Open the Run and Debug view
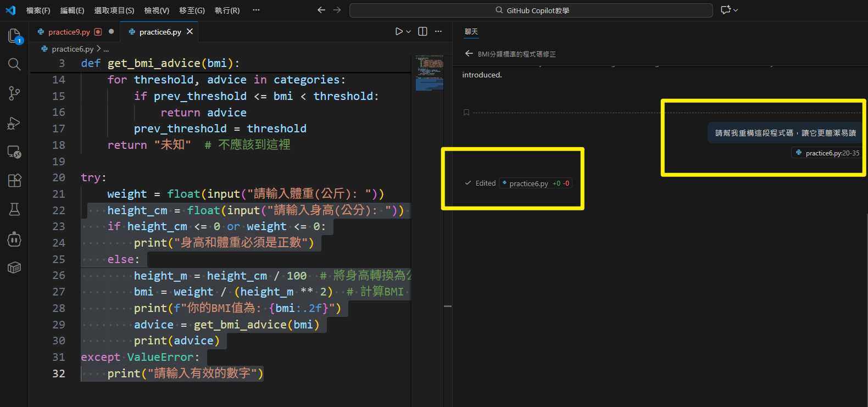868x407 pixels. [x=14, y=123]
